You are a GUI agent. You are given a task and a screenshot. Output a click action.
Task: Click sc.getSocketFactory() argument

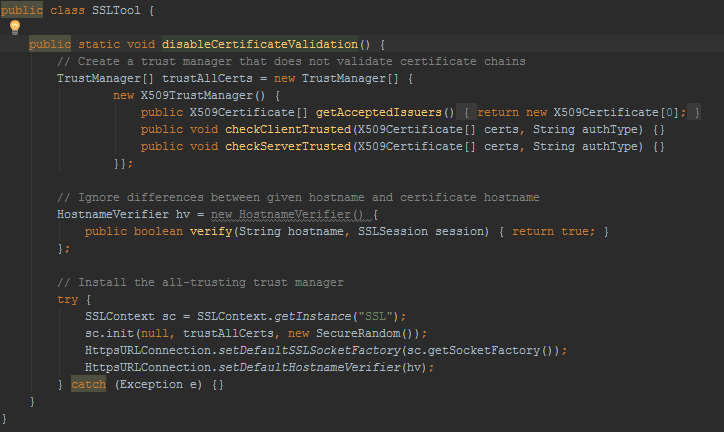480,350
